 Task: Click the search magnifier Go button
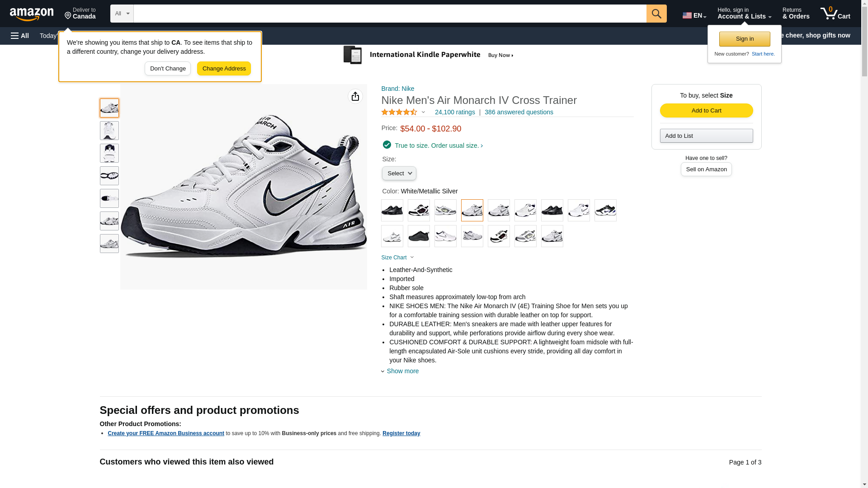656,14
